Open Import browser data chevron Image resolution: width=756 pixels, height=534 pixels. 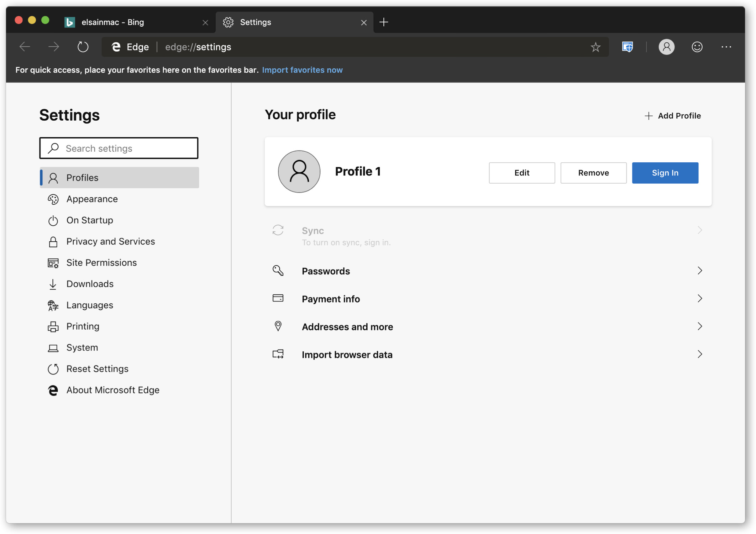(x=699, y=354)
